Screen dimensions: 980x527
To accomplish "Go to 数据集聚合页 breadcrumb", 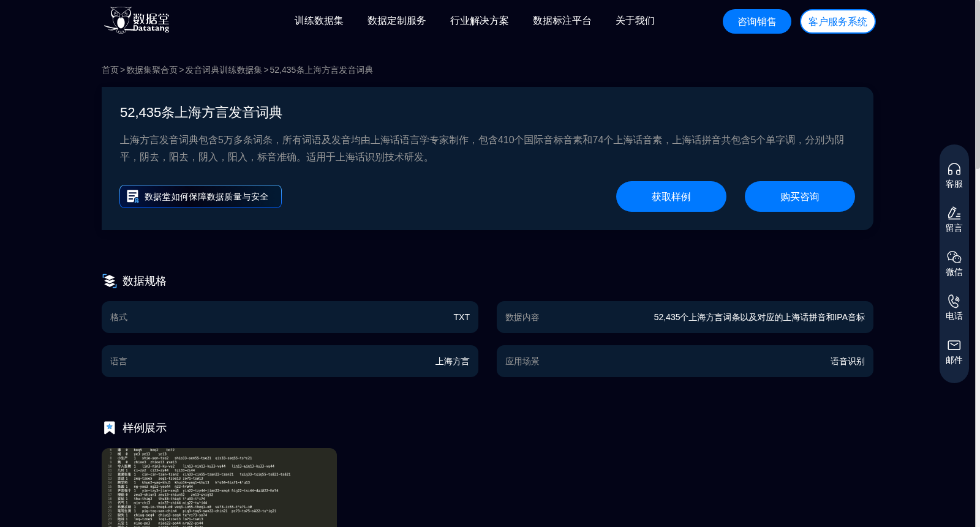I will (x=152, y=70).
